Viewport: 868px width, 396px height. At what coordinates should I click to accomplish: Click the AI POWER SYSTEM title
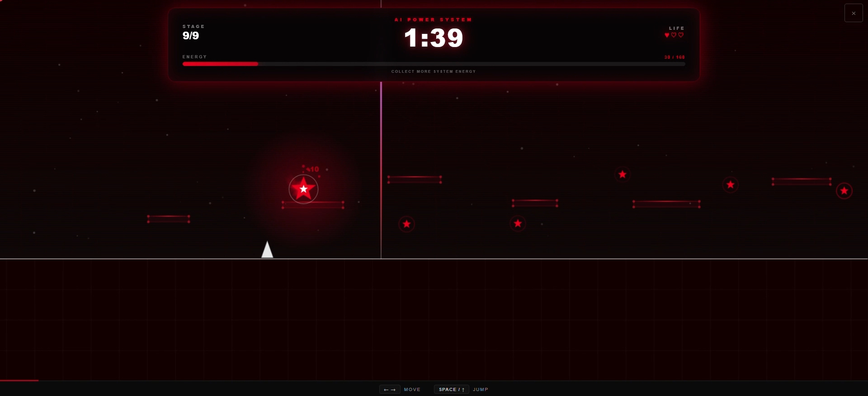pos(434,20)
